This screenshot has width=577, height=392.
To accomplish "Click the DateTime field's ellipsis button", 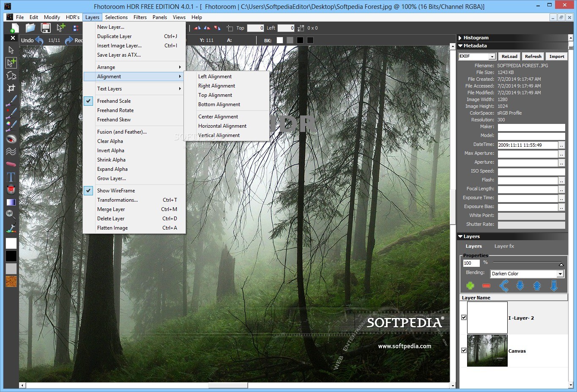I will click(x=561, y=145).
